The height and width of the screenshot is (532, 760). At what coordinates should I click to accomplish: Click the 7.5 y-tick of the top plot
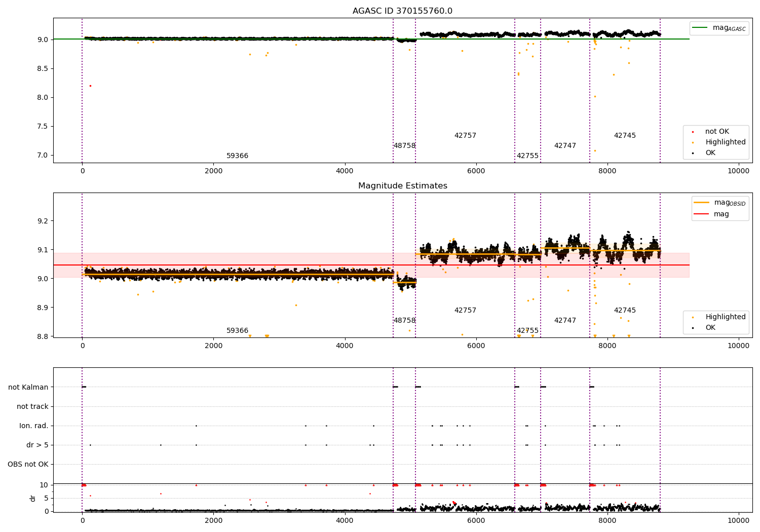tap(43, 126)
